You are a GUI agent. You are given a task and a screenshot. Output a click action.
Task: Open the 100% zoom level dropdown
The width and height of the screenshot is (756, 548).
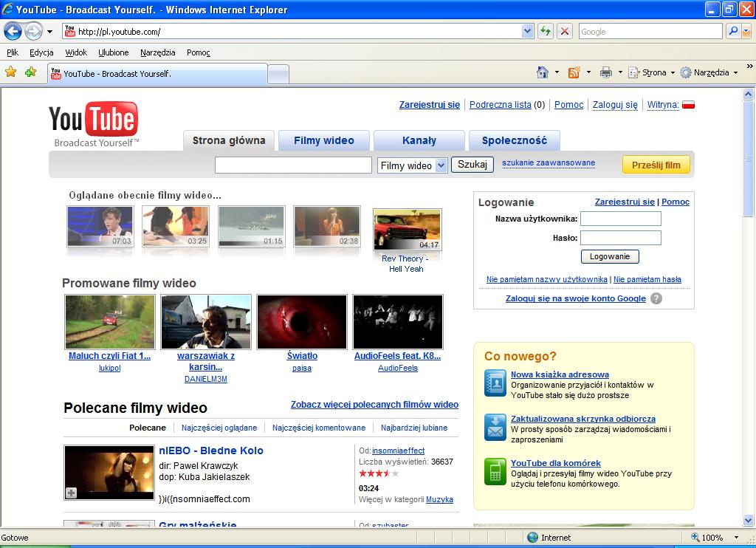pyautogui.click(x=736, y=538)
